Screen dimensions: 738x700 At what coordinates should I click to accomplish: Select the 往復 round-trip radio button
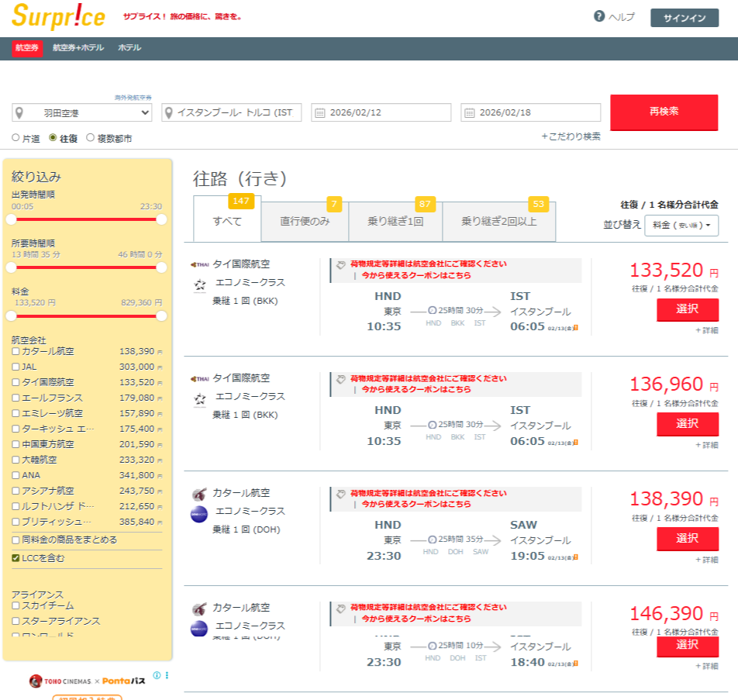(53, 137)
